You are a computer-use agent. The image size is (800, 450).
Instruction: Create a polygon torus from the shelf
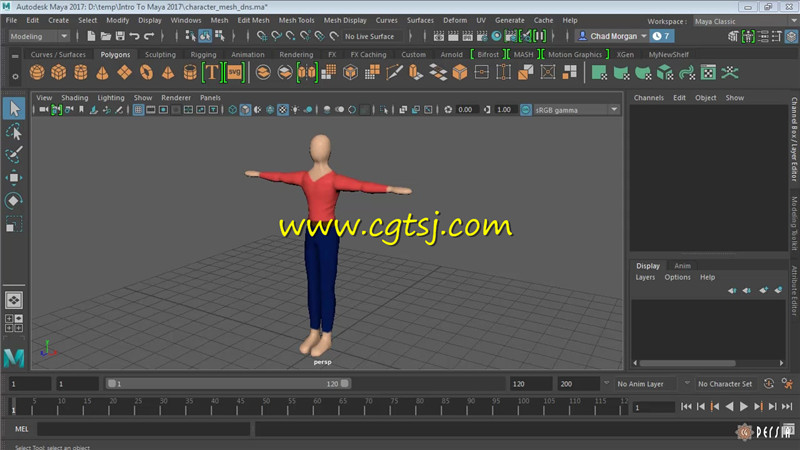pyautogui.click(x=146, y=72)
